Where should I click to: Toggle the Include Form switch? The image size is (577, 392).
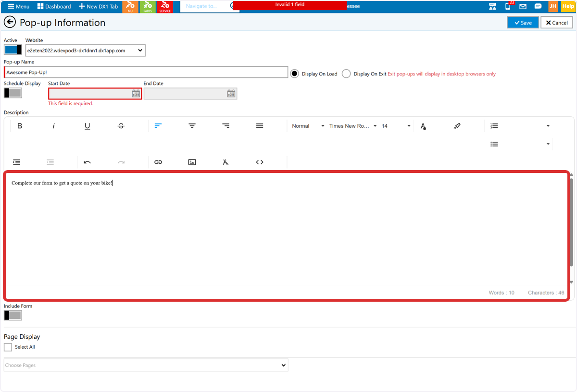tap(13, 315)
